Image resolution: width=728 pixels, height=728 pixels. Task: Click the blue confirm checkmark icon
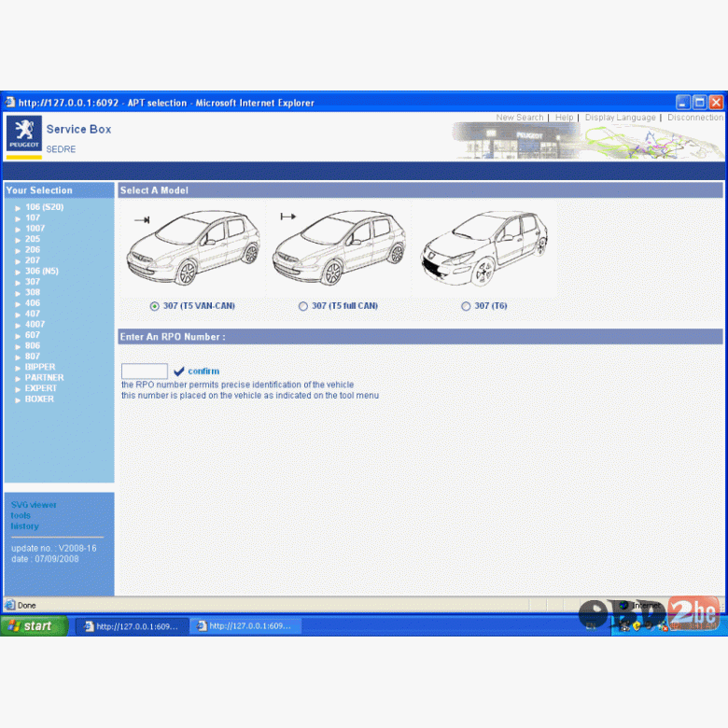(179, 371)
